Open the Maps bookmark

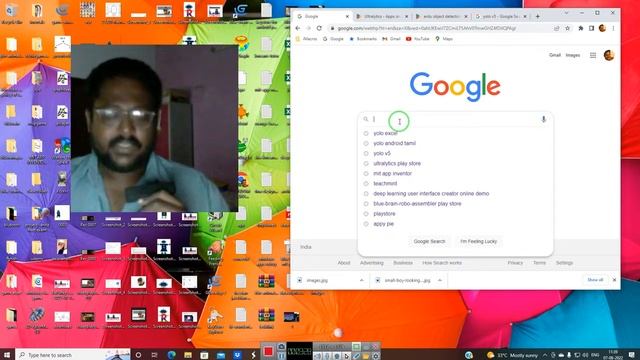click(444, 39)
